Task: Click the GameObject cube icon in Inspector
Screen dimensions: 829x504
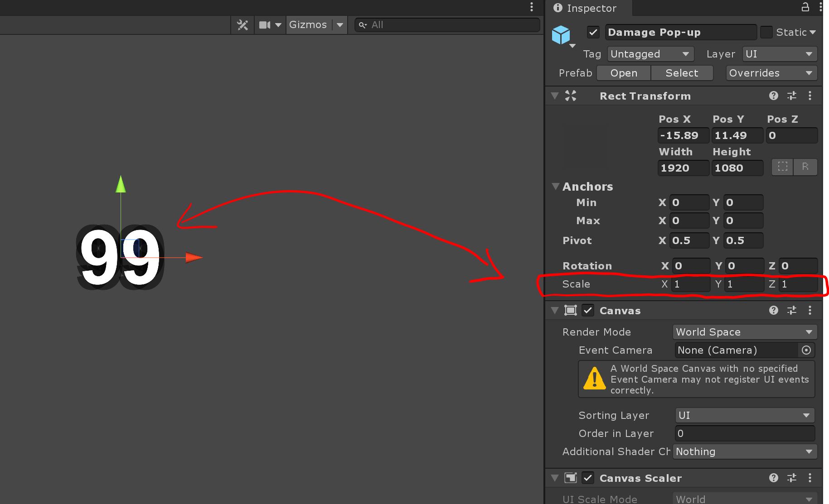Action: click(562, 35)
